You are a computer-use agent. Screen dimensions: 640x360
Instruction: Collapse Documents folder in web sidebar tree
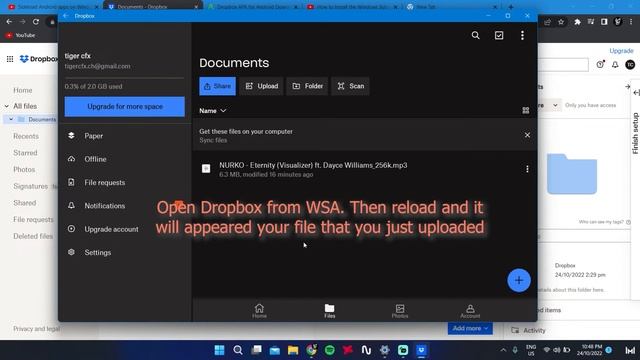pos(11,120)
